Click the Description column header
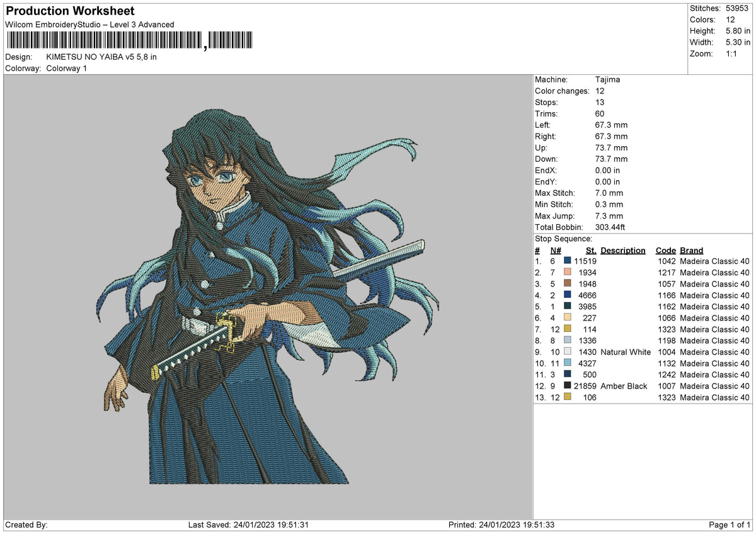Screen dimensions: 756x534 (x=623, y=250)
